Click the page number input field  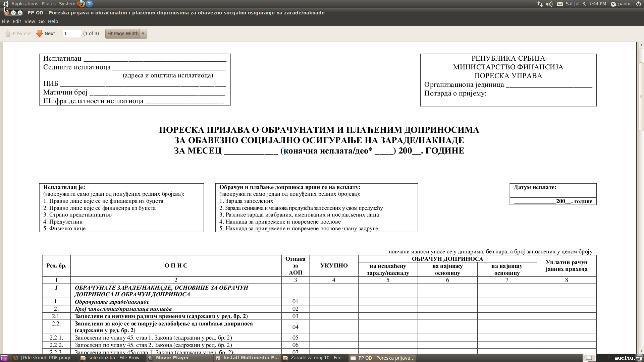72,34
